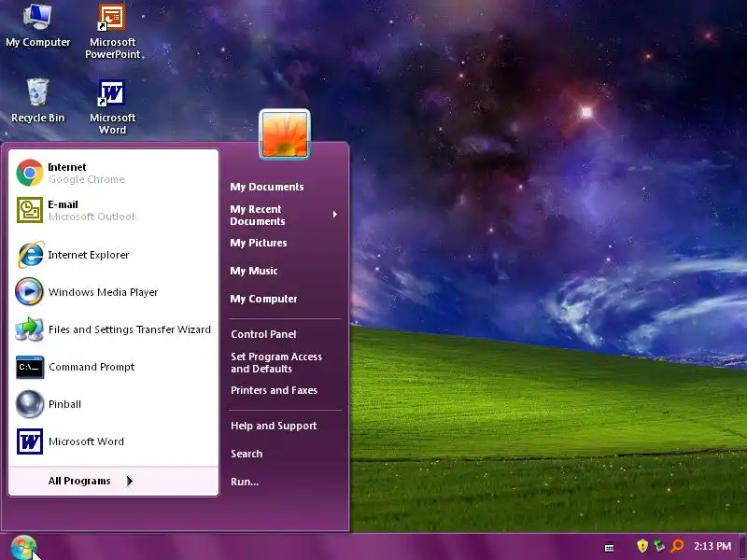The height and width of the screenshot is (560, 747).
Task: Click Safely Remove Hardware tray icon
Action: [x=659, y=546]
